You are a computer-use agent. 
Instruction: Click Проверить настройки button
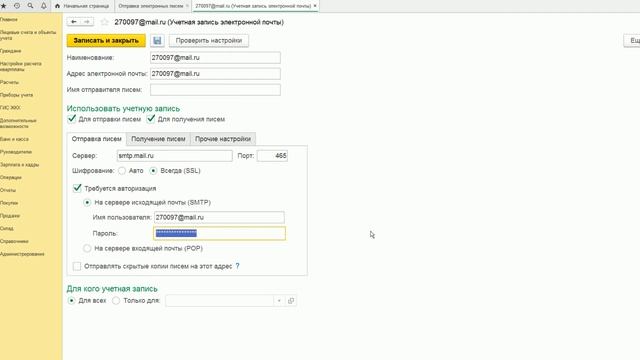(x=209, y=40)
